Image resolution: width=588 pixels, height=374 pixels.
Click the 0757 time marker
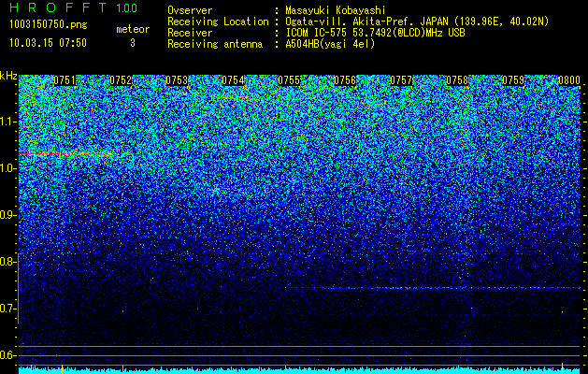pos(401,80)
